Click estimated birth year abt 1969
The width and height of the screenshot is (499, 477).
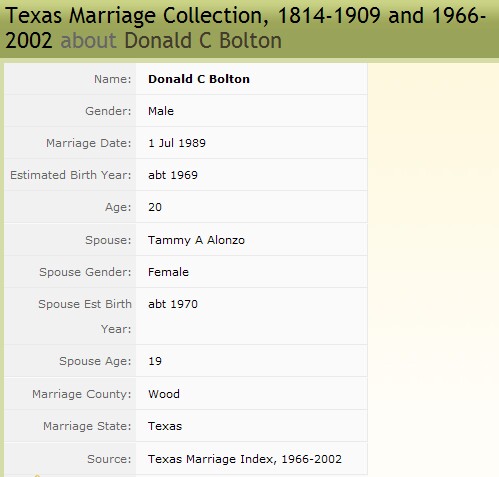click(173, 175)
